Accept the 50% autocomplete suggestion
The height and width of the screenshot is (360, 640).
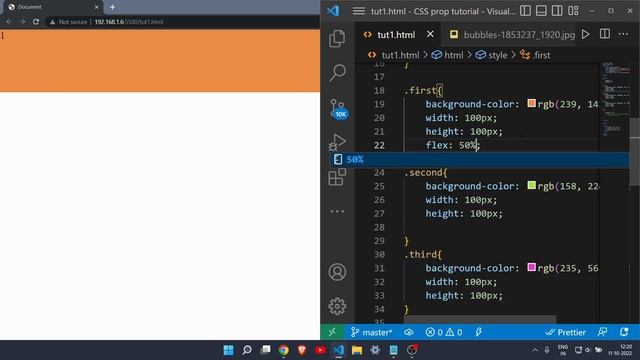coord(479,159)
